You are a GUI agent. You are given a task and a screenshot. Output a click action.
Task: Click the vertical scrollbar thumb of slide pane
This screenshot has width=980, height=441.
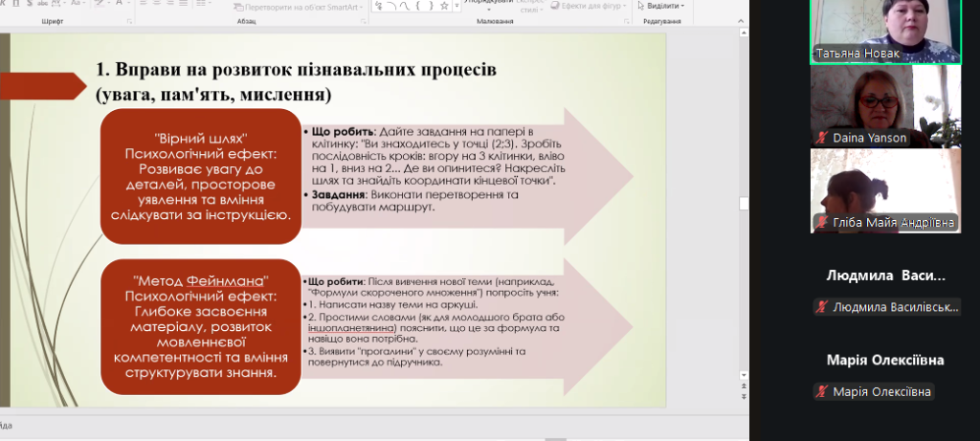(745, 203)
